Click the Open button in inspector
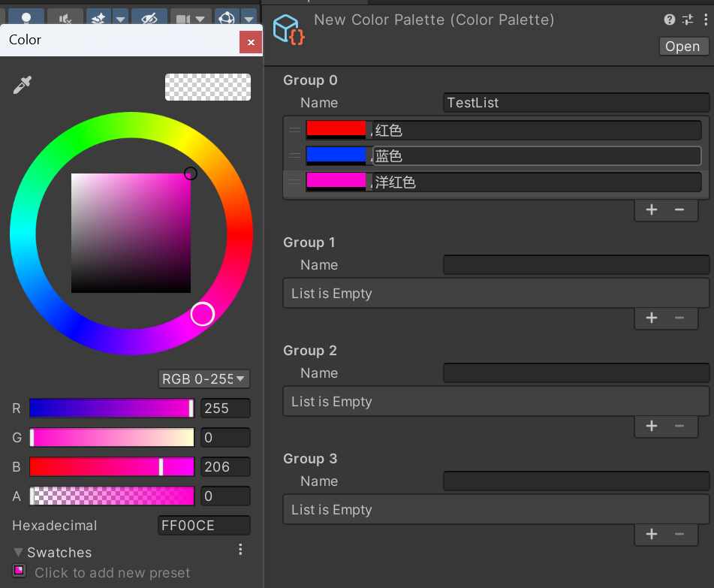Image resolution: width=714 pixels, height=588 pixels. coord(682,47)
